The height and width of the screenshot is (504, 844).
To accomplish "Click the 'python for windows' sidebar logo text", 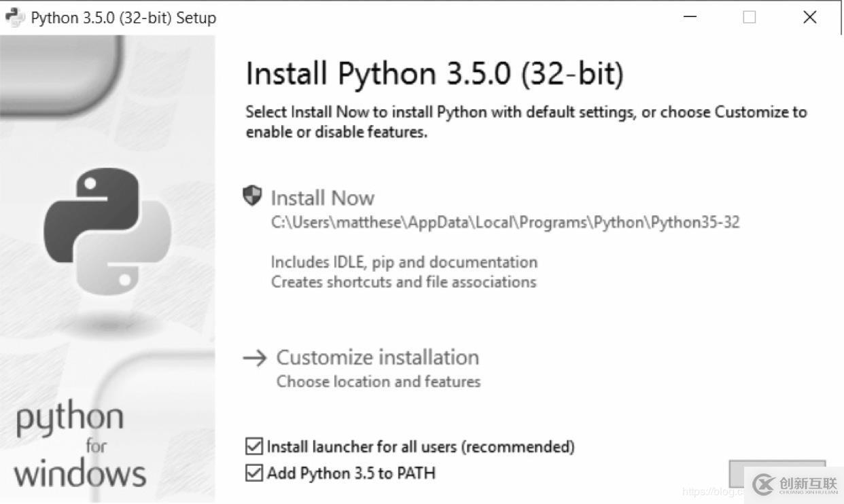I will click(80, 446).
